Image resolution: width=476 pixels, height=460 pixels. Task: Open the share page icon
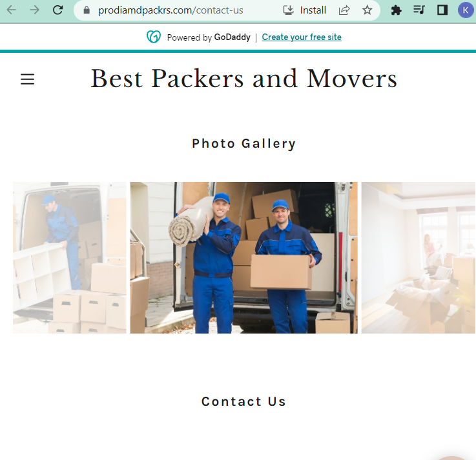[344, 10]
